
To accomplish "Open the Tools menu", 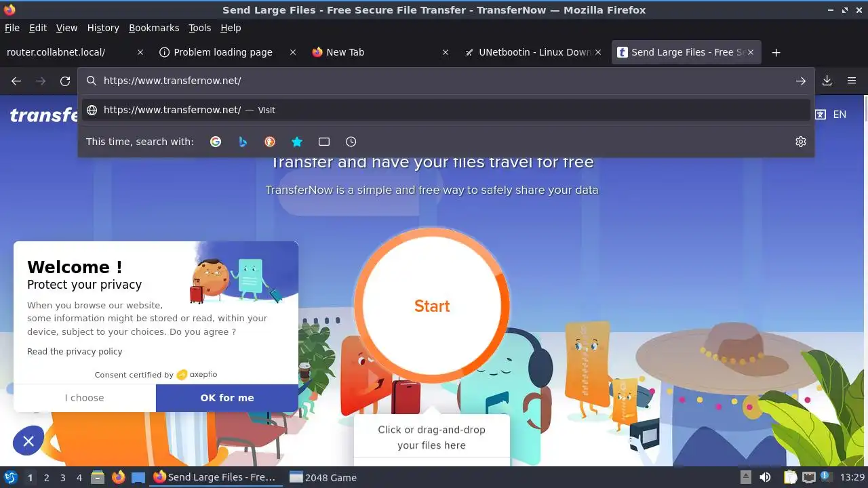I will [200, 28].
